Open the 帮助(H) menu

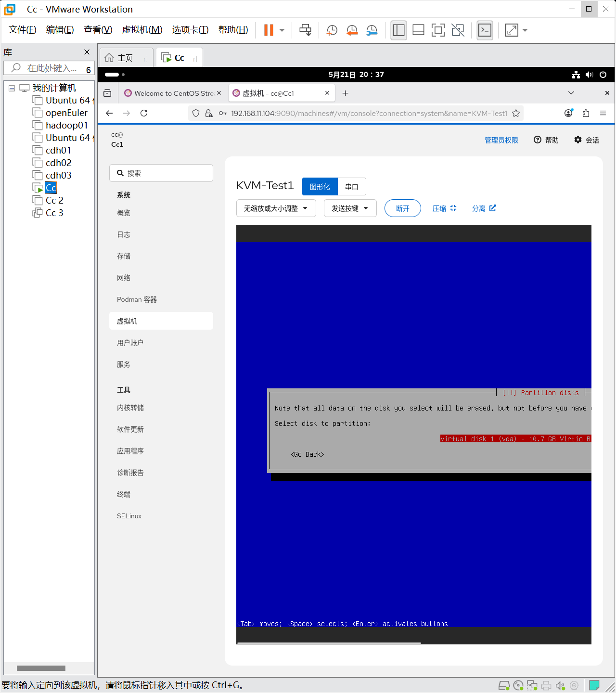(233, 30)
